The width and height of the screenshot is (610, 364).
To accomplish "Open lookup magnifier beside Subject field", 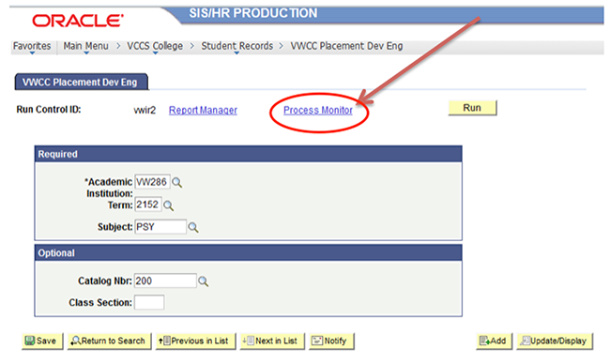I will pyautogui.click(x=193, y=227).
